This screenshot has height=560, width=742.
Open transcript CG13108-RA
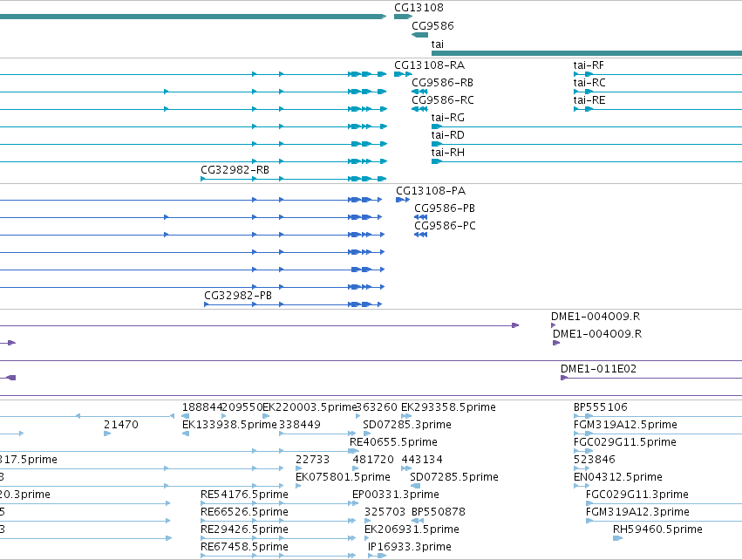click(429, 65)
